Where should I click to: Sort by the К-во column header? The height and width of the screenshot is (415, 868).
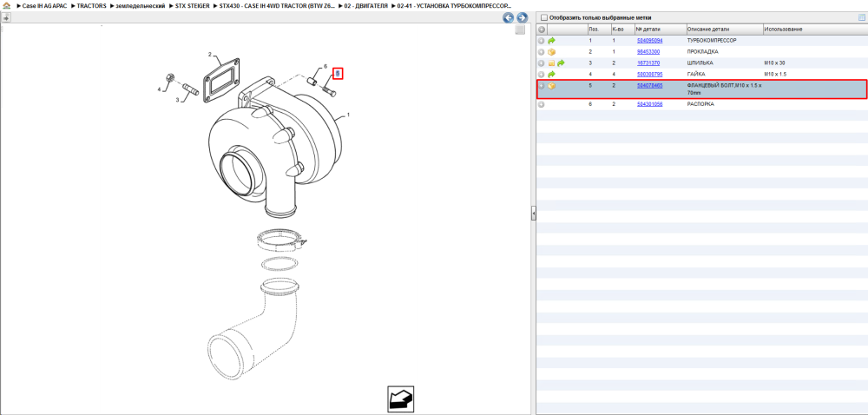(x=622, y=30)
